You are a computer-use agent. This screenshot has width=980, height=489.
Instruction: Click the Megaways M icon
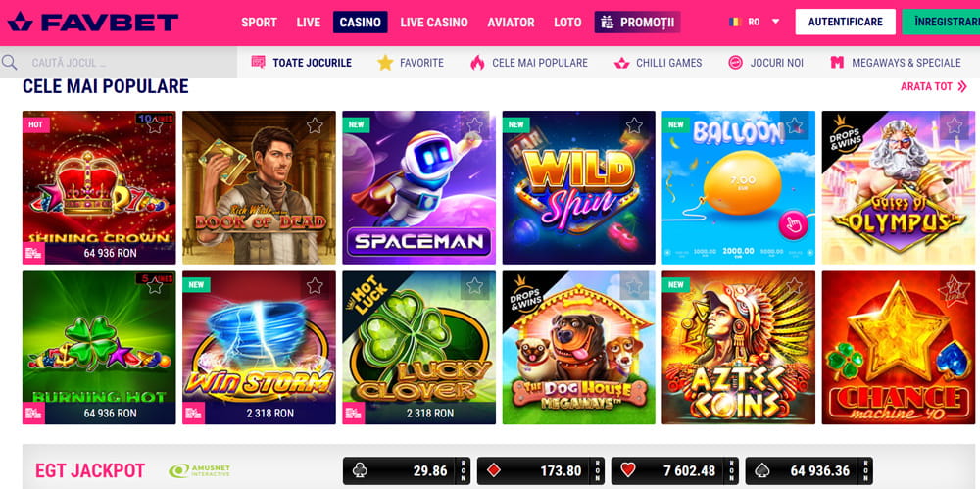(x=838, y=63)
